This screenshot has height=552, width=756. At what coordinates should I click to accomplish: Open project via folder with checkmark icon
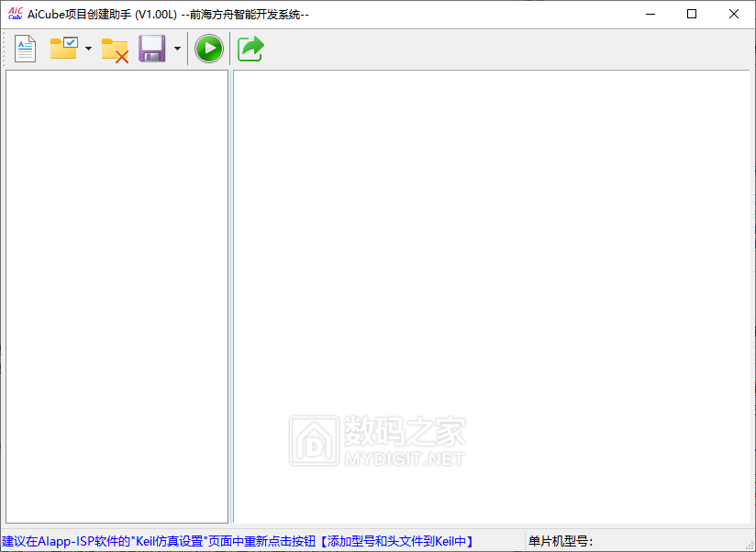(x=63, y=49)
